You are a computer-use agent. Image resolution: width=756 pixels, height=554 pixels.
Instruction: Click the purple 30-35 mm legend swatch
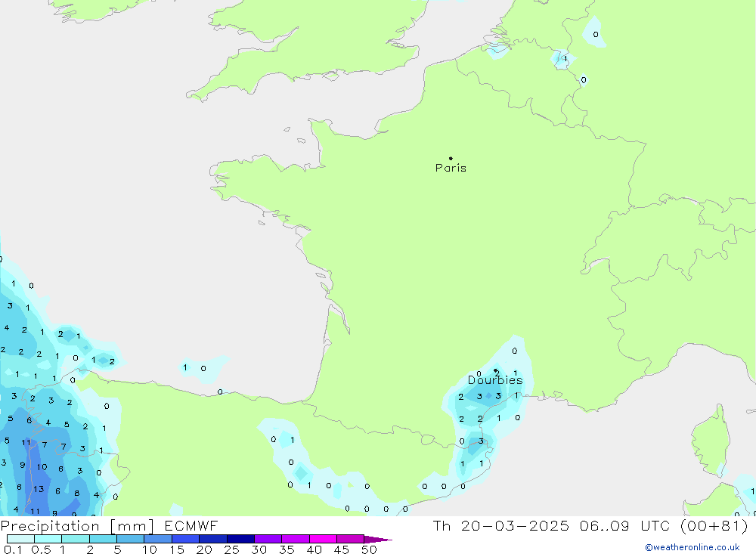[268, 539]
